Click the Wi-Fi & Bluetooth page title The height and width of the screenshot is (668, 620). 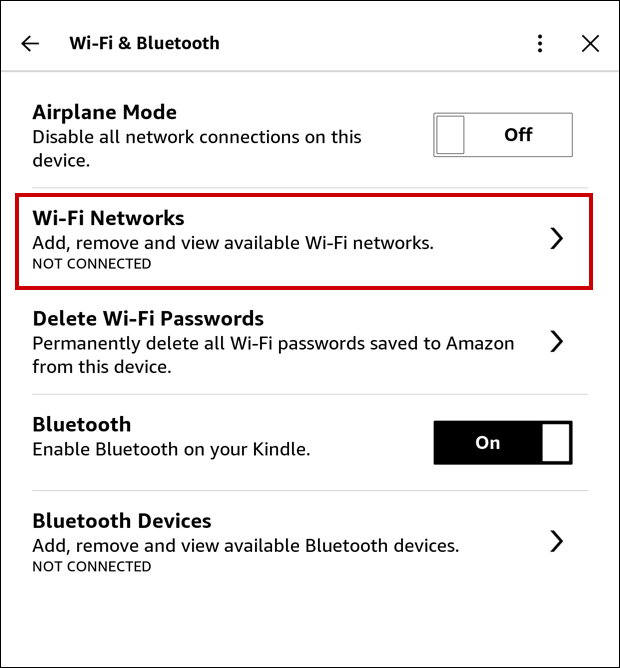click(144, 43)
